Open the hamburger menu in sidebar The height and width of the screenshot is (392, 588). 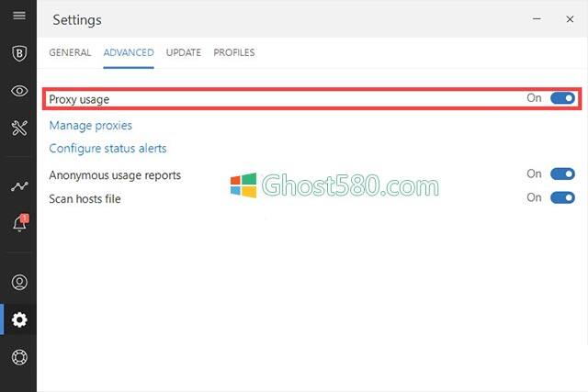[x=19, y=16]
